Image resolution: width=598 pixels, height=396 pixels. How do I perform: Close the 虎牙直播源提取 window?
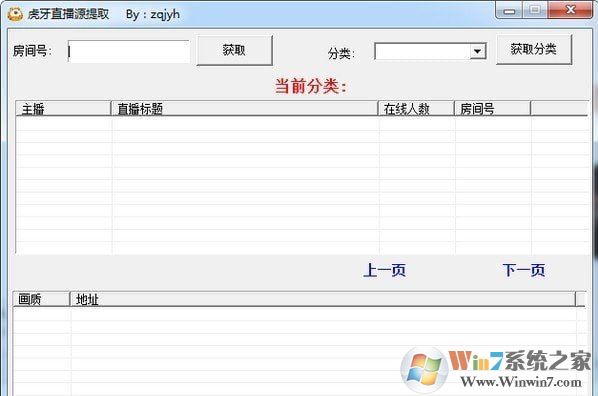571,10
